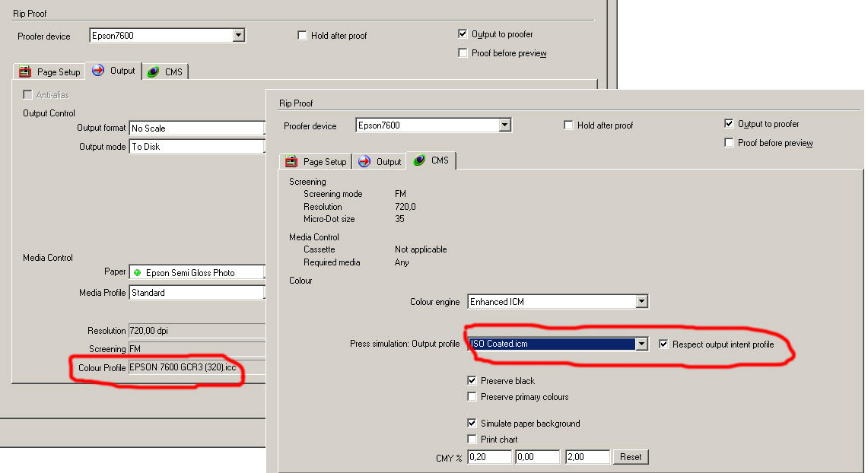Open the Media Profile Standard combo
This screenshot has height=473, width=868.
197,293
